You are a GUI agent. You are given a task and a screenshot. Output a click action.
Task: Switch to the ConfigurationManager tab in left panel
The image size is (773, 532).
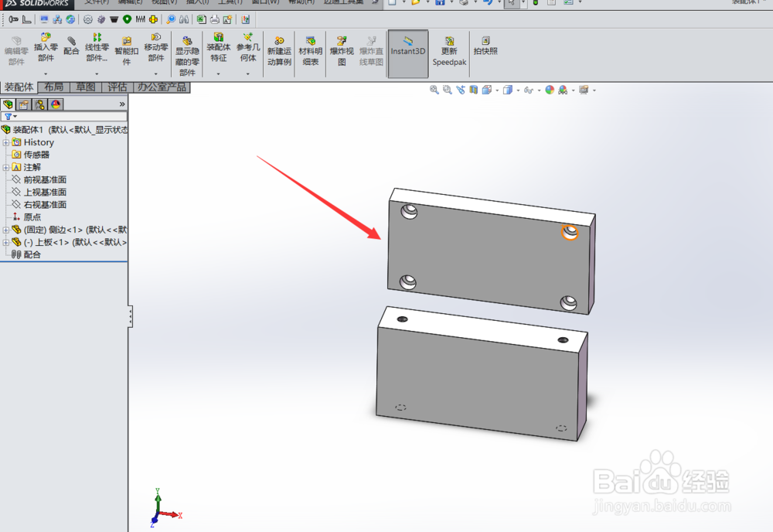(39, 104)
